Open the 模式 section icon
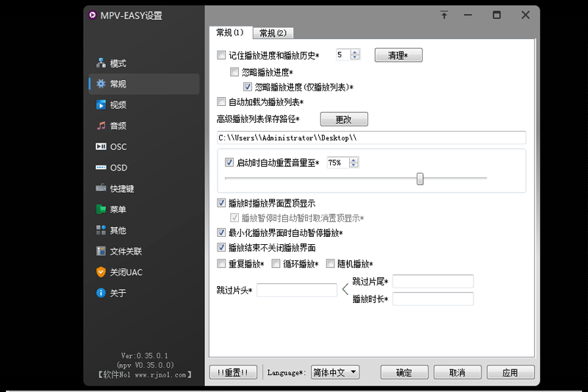This screenshot has height=392, width=588. point(101,63)
